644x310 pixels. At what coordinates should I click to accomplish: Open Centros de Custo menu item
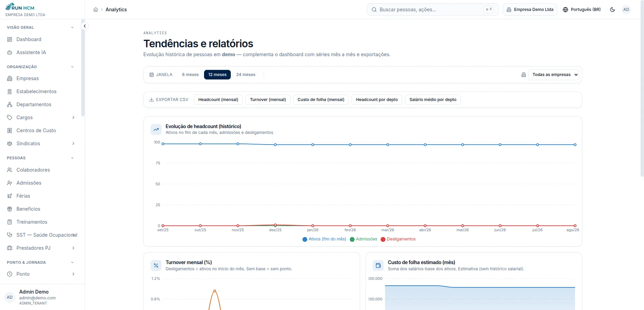pyautogui.click(x=40, y=131)
